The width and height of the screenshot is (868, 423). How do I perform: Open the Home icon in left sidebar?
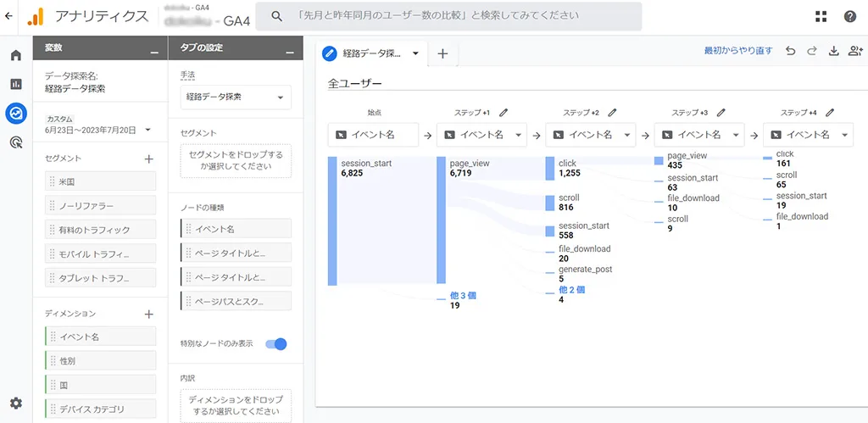(x=15, y=56)
